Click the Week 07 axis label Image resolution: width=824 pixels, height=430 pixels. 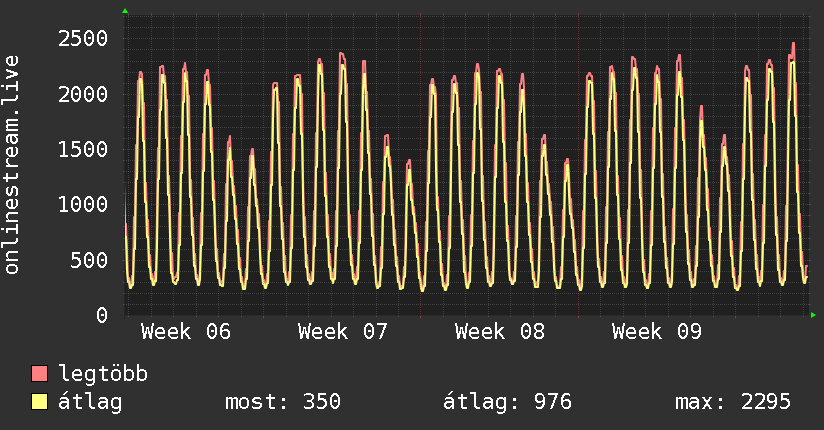pos(343,332)
